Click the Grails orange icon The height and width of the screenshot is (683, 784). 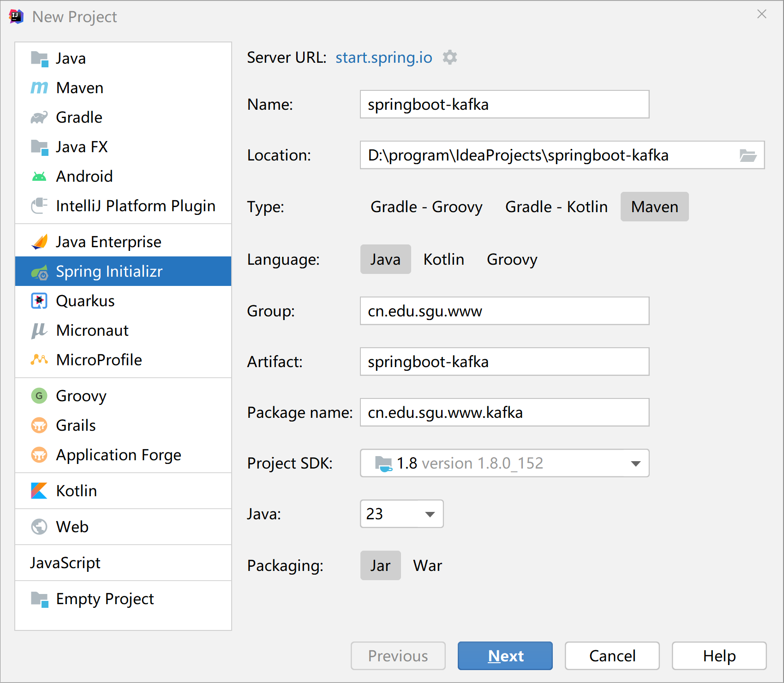(x=39, y=425)
